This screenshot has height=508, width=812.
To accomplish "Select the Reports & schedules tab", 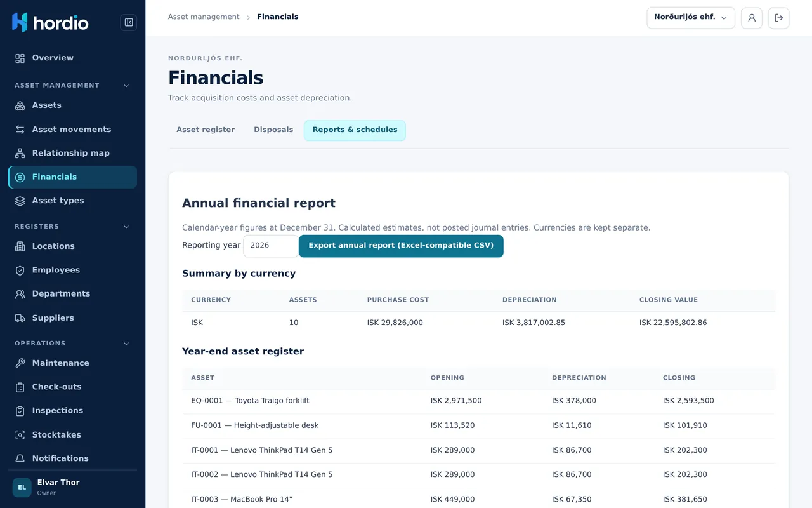I will click(x=355, y=130).
